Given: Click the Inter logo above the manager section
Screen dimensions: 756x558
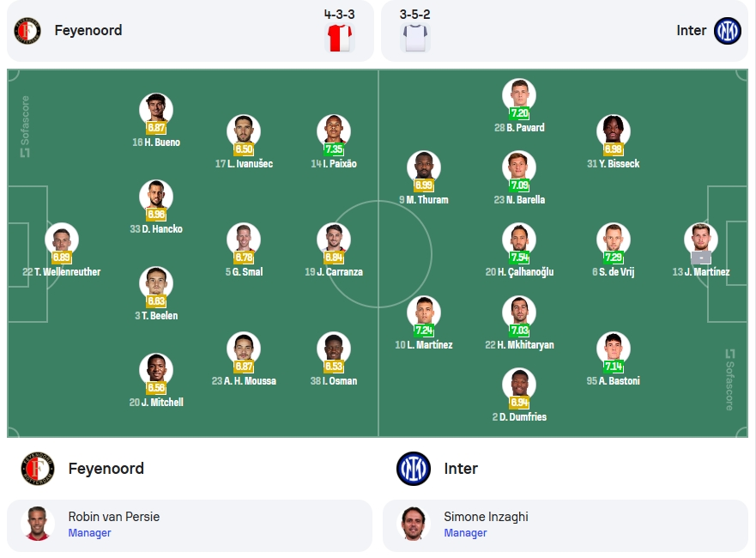Looking at the screenshot, I should (414, 469).
